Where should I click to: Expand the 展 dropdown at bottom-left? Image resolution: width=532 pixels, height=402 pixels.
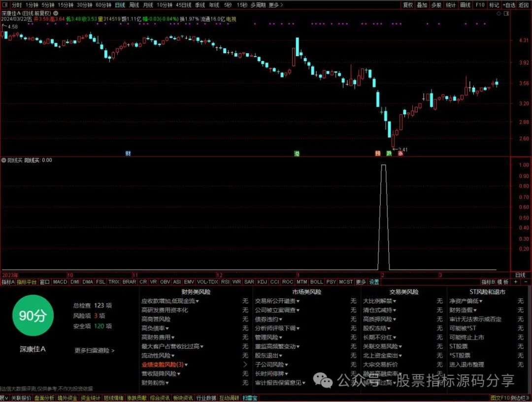click(4, 398)
